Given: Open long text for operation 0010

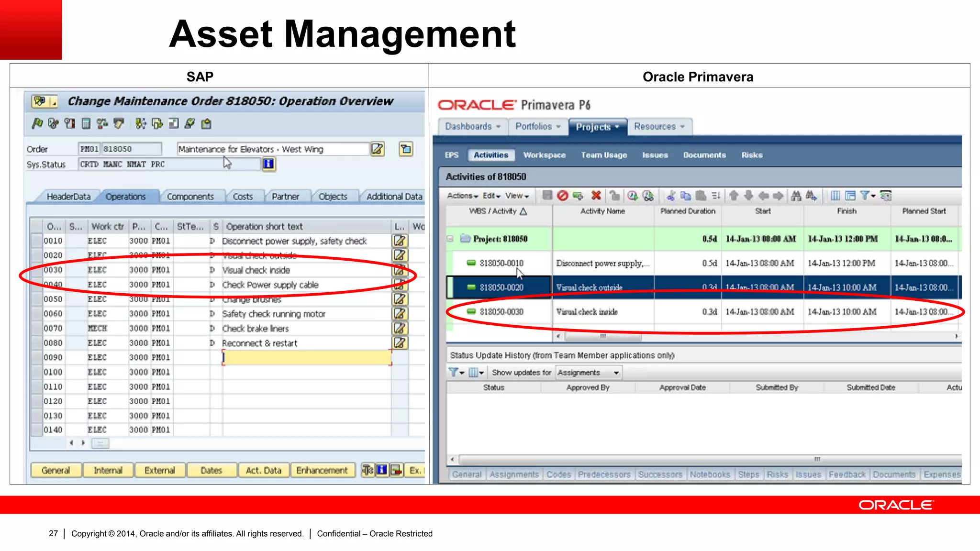Looking at the screenshot, I should point(400,241).
